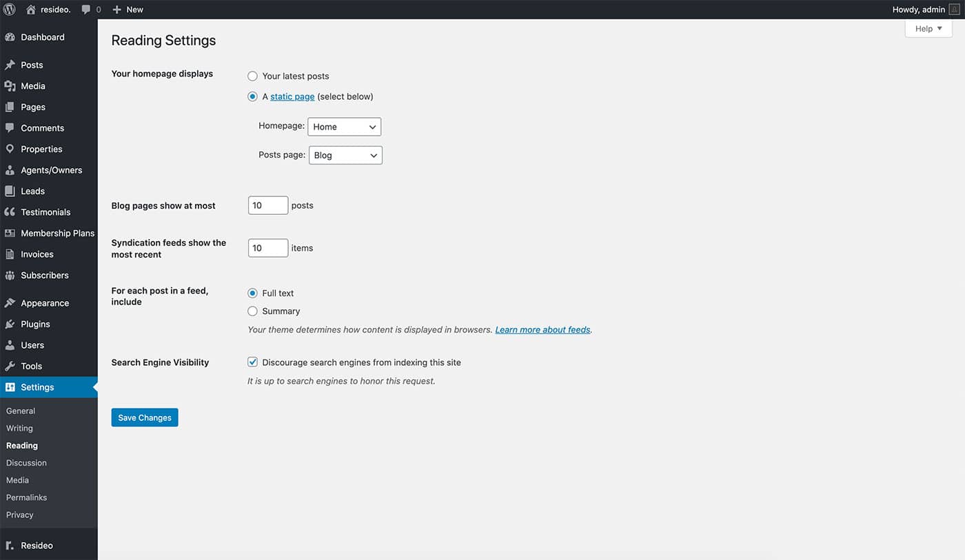
Task: Open Testimonials via the quote icon
Action: 10,212
